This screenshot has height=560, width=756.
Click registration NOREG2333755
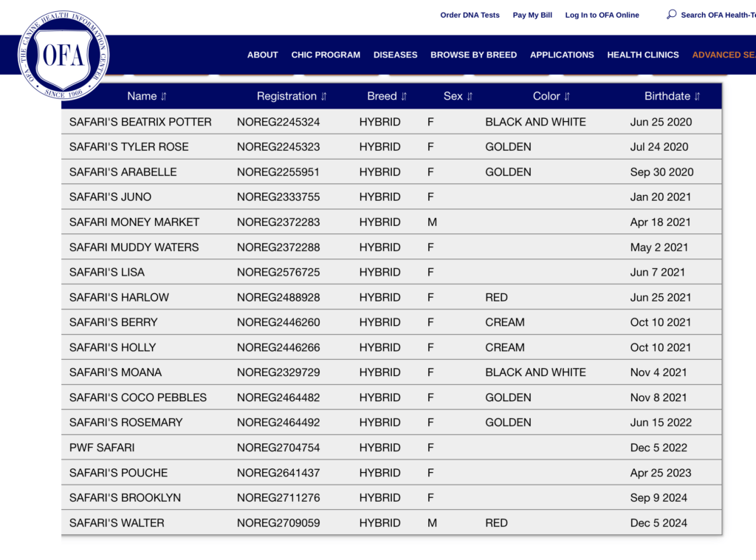click(x=278, y=197)
